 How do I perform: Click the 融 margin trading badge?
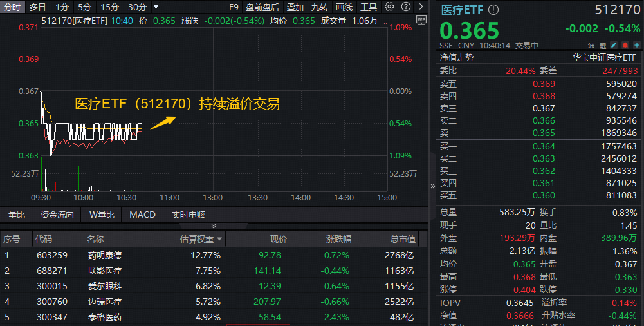tap(603, 46)
